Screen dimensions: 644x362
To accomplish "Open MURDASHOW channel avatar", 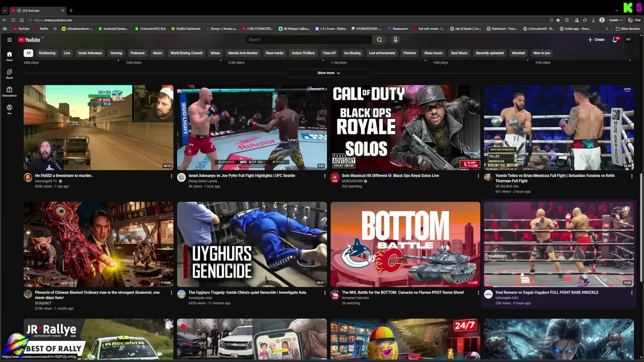I will click(x=335, y=177).
